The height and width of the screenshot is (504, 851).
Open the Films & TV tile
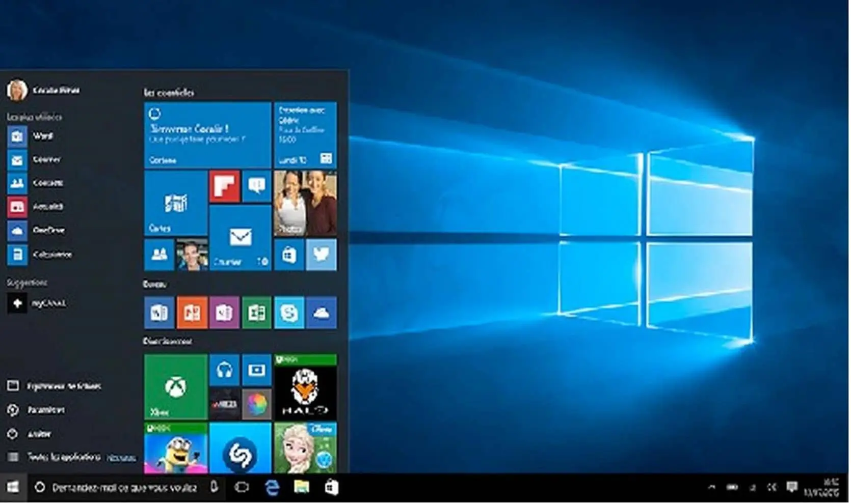(256, 370)
